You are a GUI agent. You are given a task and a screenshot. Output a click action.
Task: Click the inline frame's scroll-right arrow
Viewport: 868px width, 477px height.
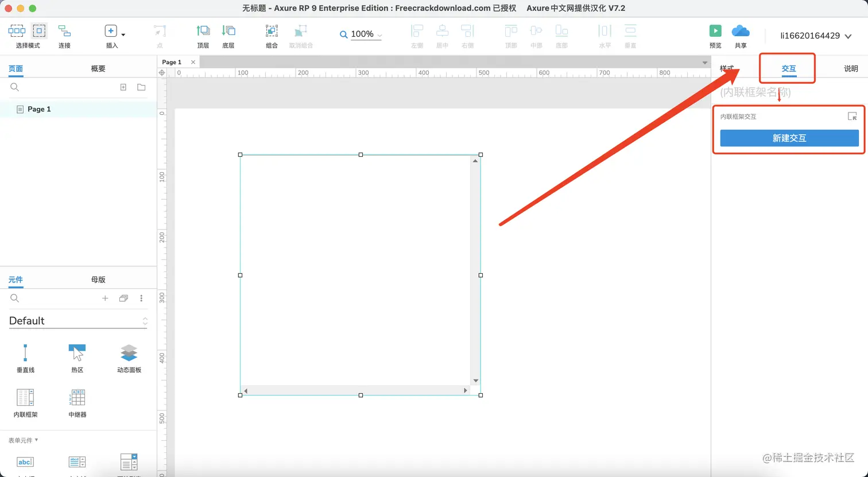(x=466, y=390)
